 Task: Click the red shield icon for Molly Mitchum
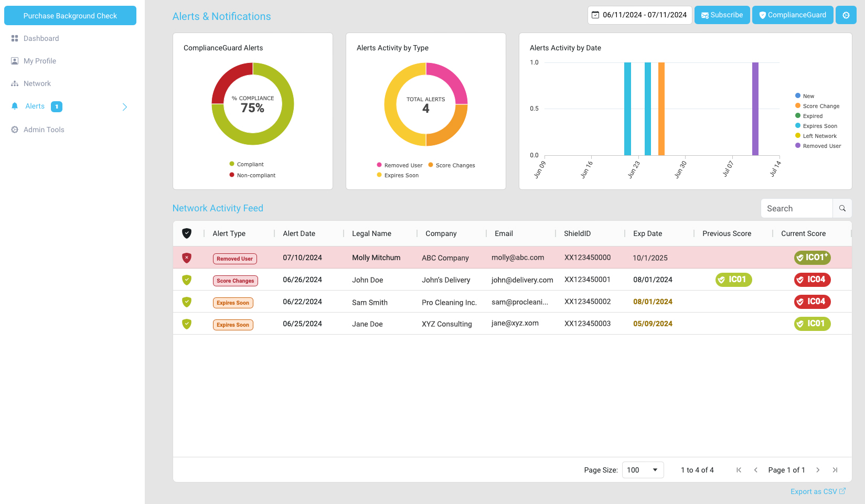[x=187, y=258]
